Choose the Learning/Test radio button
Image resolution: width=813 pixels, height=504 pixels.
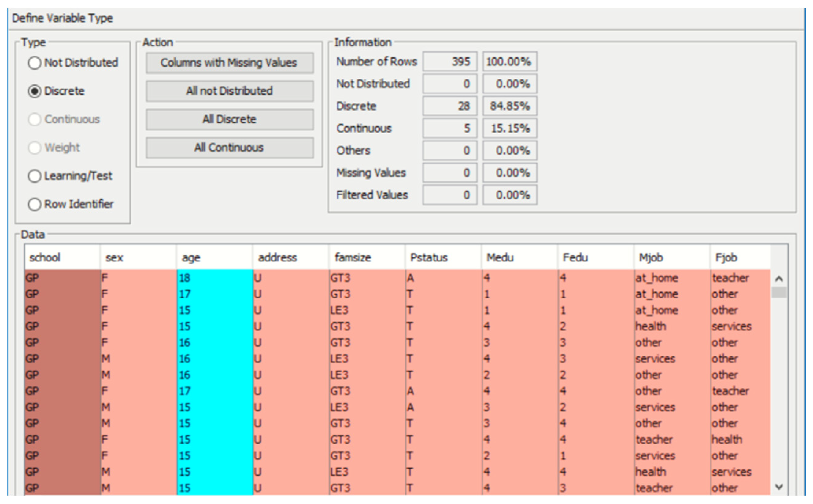[35, 176]
